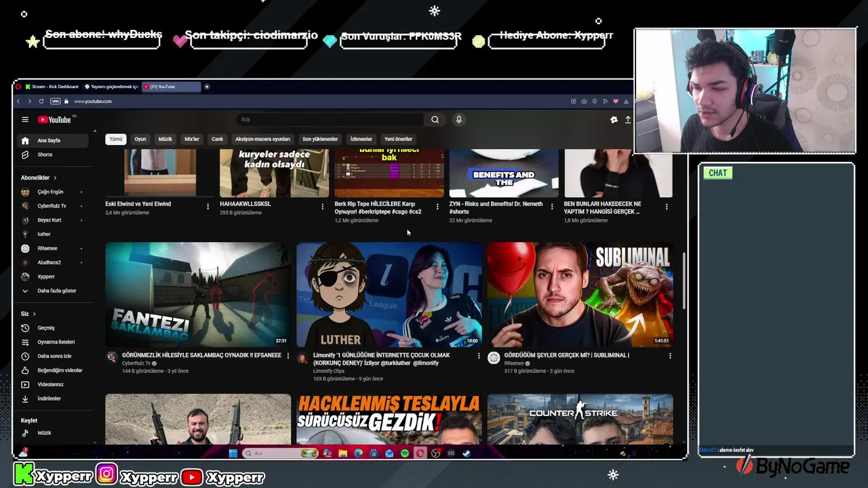Open options menu for ZYN Risks short

click(552, 206)
